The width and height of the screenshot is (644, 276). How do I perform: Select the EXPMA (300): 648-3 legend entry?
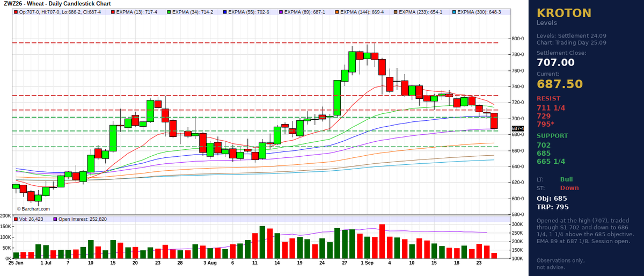[x=477, y=11]
